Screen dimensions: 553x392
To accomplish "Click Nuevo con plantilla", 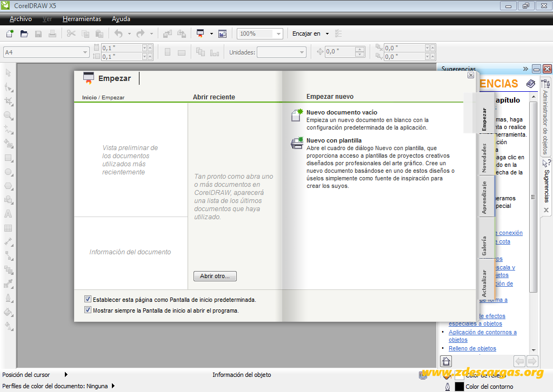I will (x=334, y=140).
